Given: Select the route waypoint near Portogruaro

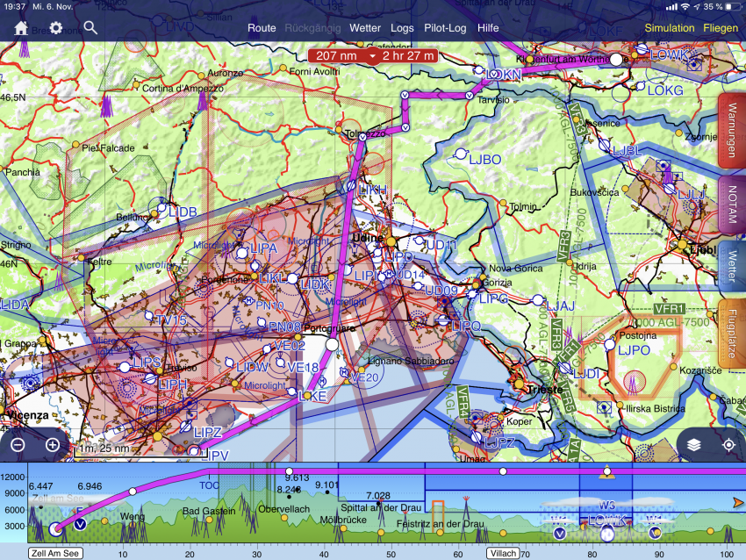Looking at the screenshot, I should click(332, 344).
